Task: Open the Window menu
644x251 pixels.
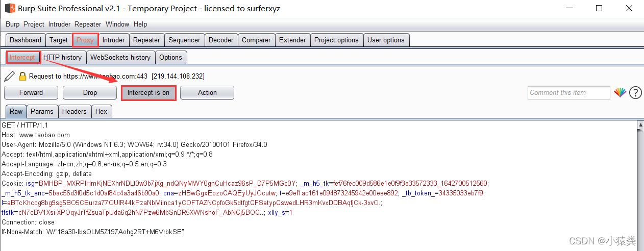Action: pos(117,24)
